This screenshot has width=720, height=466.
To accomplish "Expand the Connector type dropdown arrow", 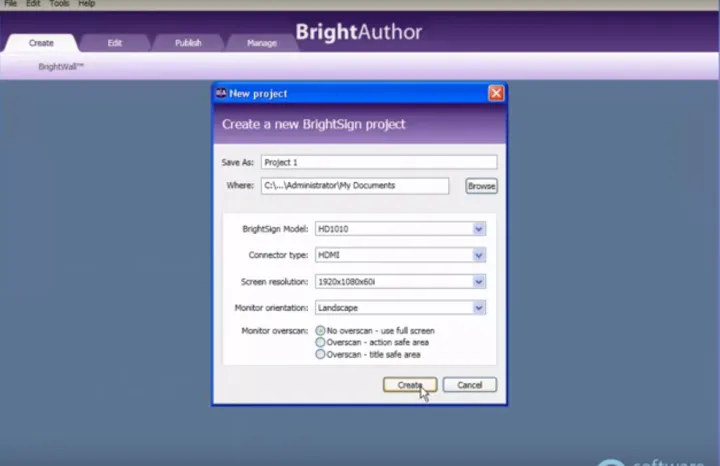I will coord(478,255).
